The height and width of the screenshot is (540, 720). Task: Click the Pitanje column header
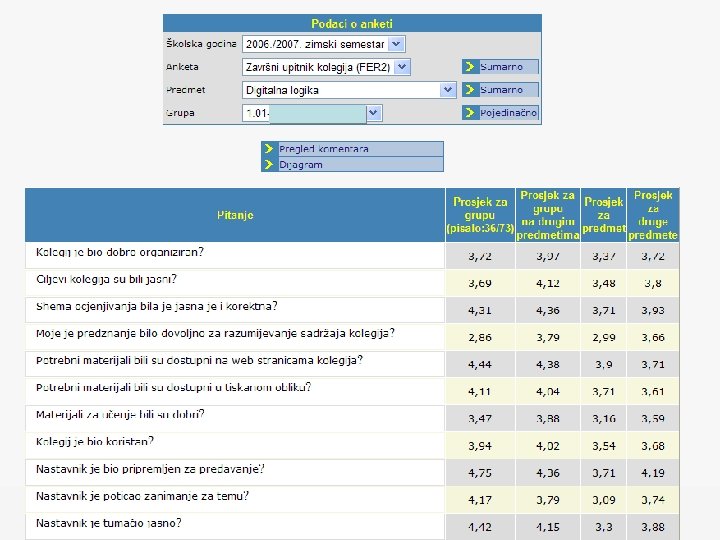[235, 215]
